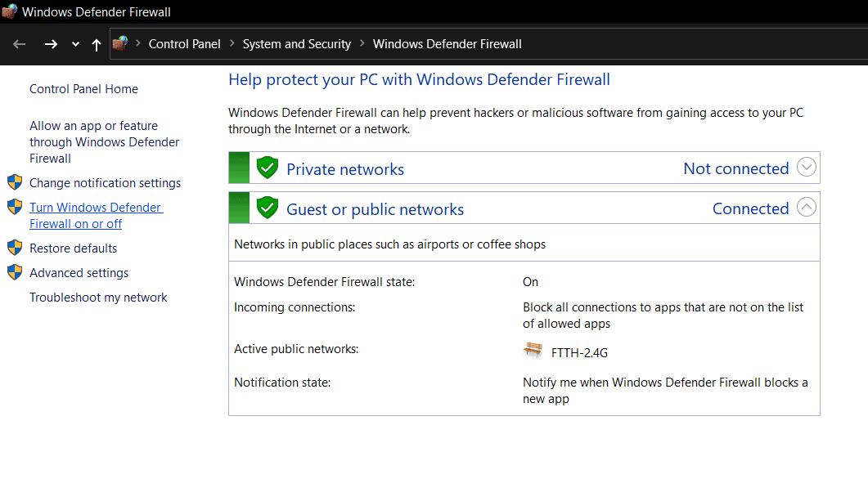Open Change notification settings
This screenshot has width=868, height=479.
pyautogui.click(x=106, y=183)
